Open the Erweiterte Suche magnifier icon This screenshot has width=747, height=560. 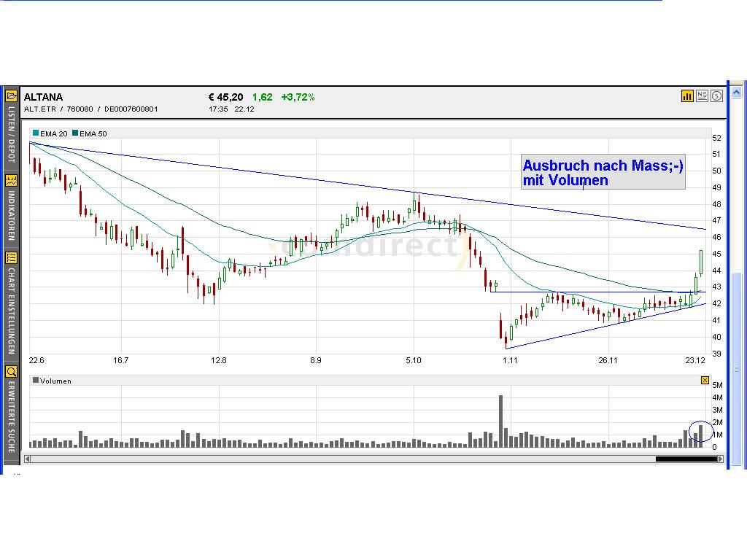point(11,371)
